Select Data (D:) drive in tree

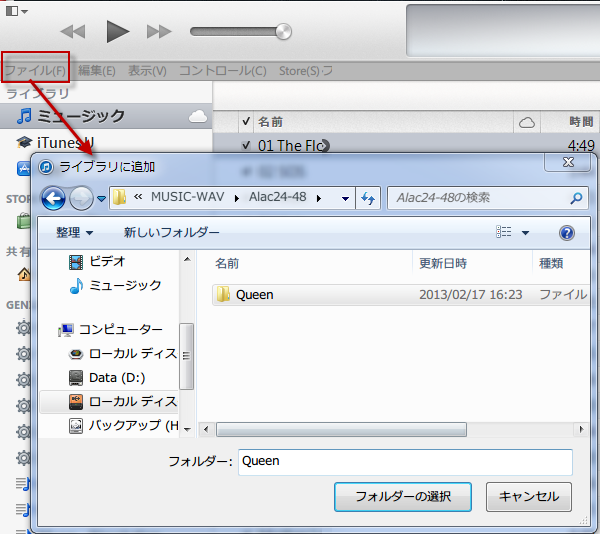pyautogui.click(x=116, y=377)
